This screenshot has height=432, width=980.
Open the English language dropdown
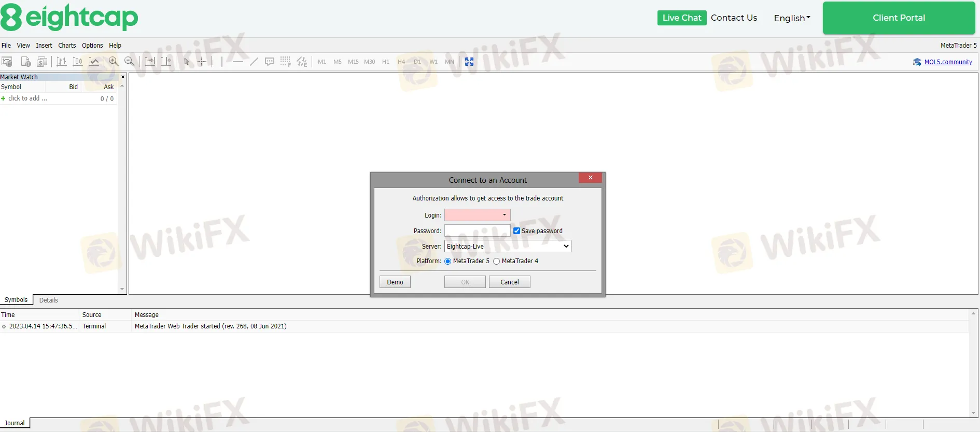tap(792, 18)
